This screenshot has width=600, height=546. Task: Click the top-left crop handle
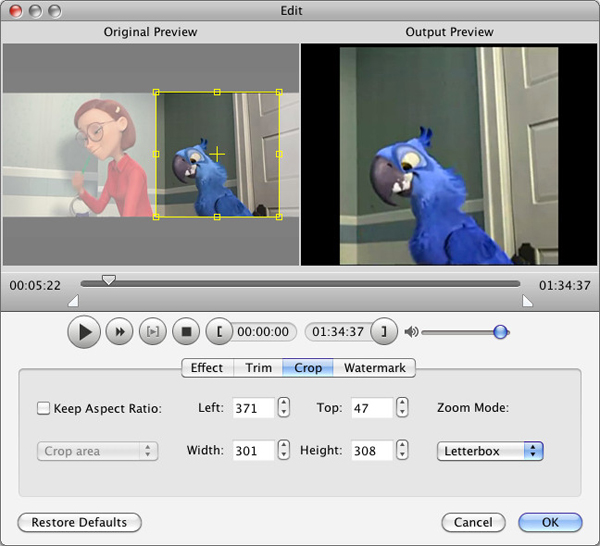[156, 92]
